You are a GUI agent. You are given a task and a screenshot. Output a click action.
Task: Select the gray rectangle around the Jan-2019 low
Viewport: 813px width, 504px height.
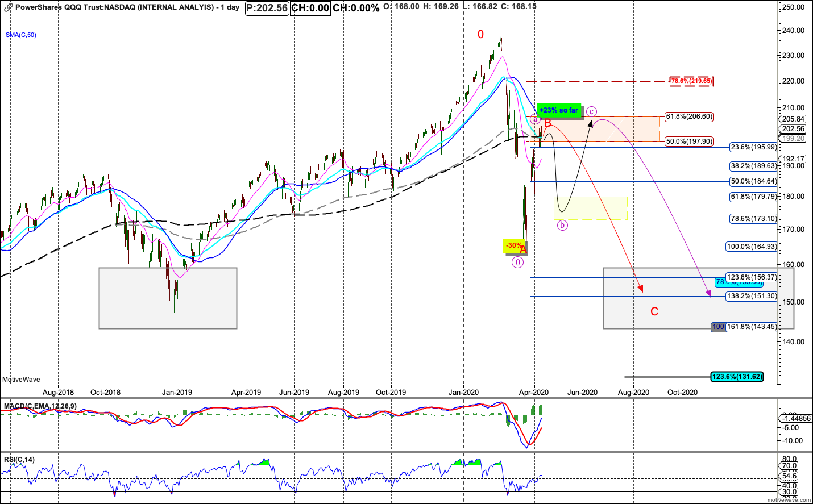click(x=168, y=298)
